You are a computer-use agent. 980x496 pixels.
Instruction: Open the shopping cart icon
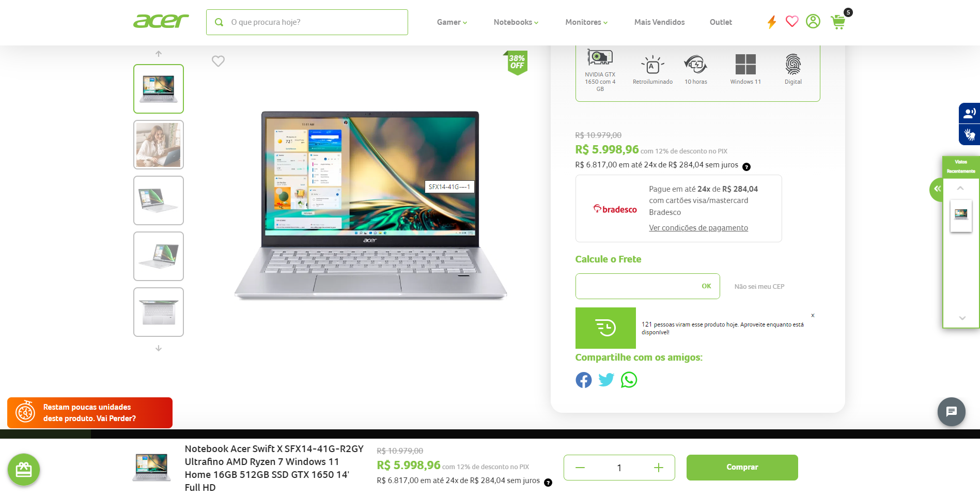tap(838, 22)
